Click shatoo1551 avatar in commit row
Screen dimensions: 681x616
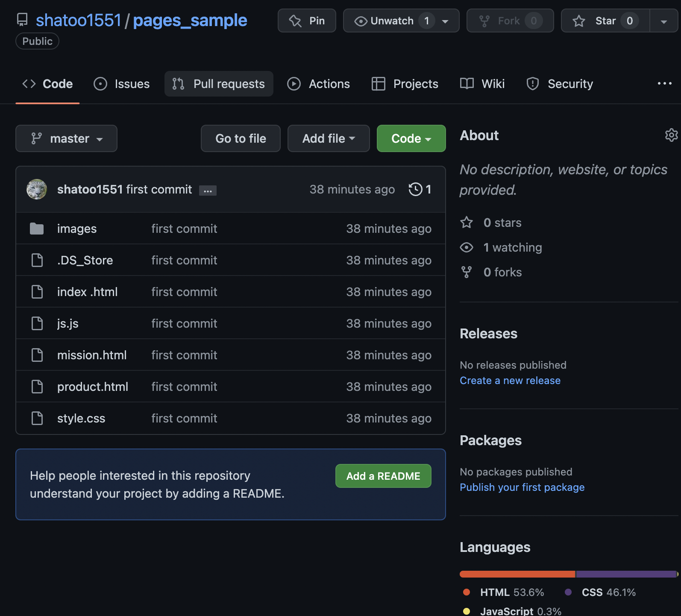[37, 189]
